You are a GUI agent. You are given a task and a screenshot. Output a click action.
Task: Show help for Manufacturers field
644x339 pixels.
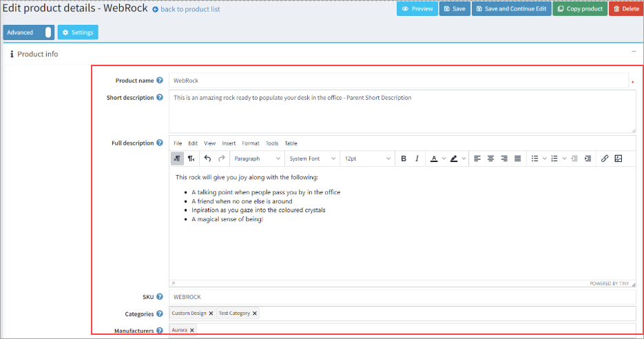pyautogui.click(x=160, y=330)
